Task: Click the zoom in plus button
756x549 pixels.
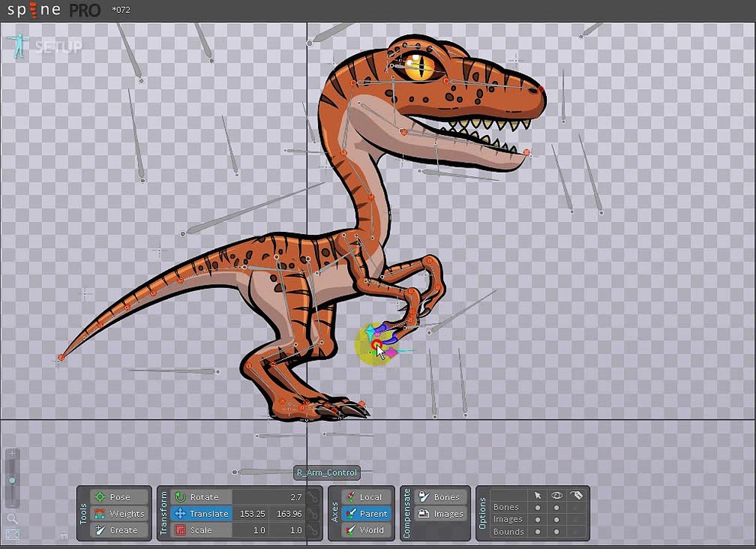Action: 12,454
